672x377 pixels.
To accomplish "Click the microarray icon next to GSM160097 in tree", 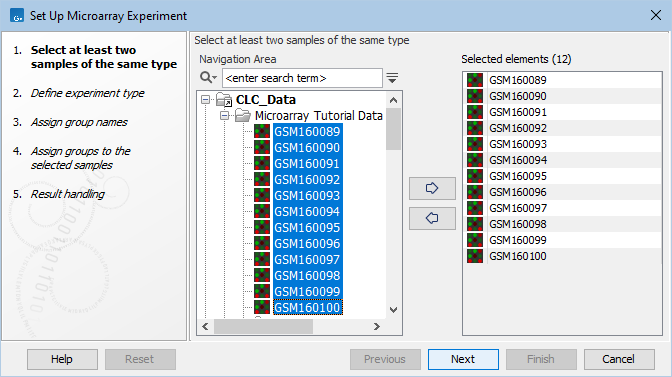I will pos(262,260).
